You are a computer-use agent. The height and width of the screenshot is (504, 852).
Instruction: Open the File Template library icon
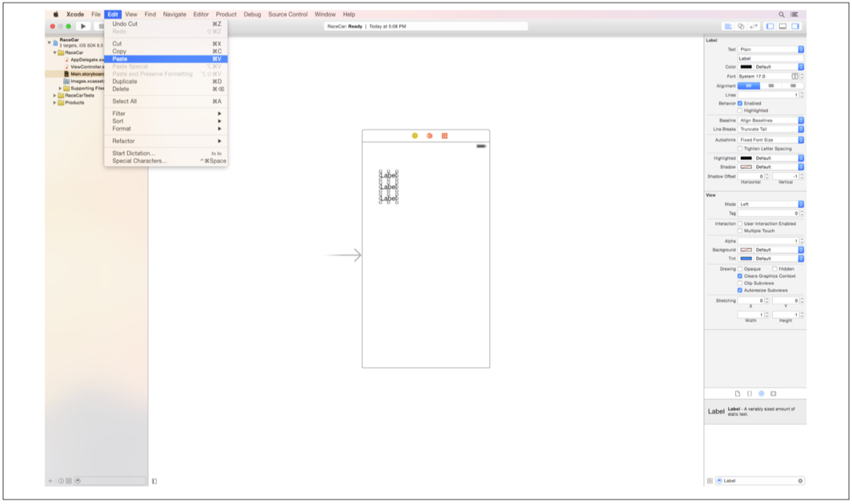click(737, 393)
